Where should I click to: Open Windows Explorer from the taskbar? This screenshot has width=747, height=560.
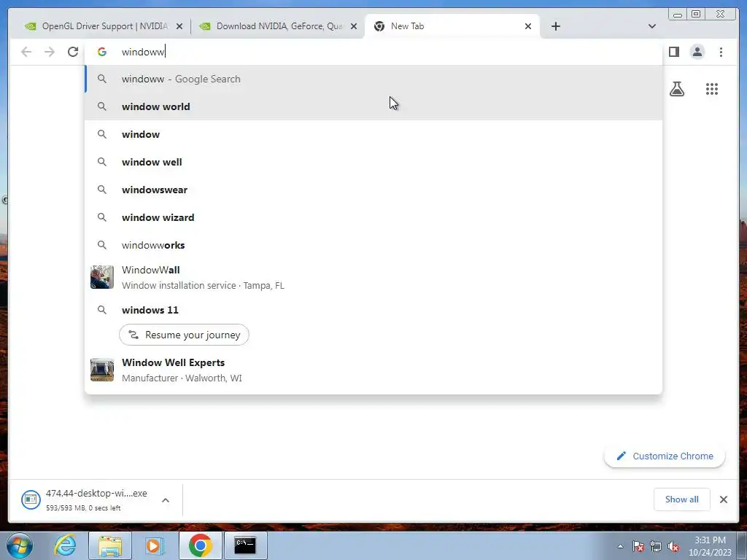coord(110,545)
